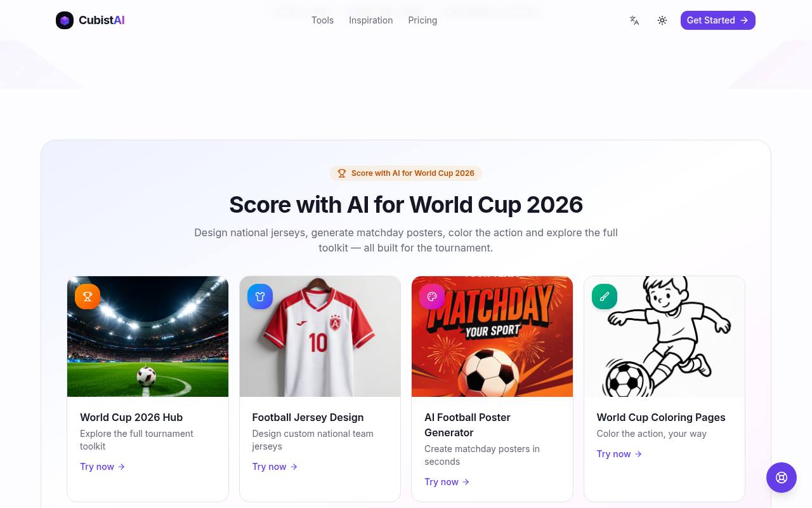Click the small trophy in the World Cup badge
812x508 pixels.
342,173
